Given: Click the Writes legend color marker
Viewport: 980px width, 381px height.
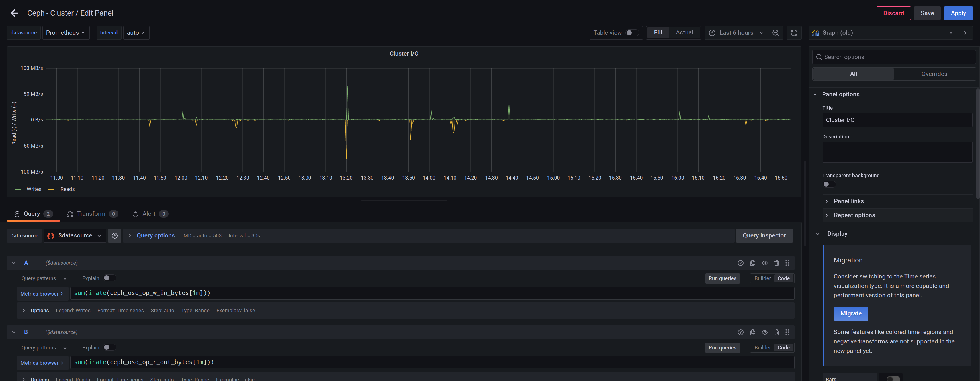Looking at the screenshot, I should point(17,189).
